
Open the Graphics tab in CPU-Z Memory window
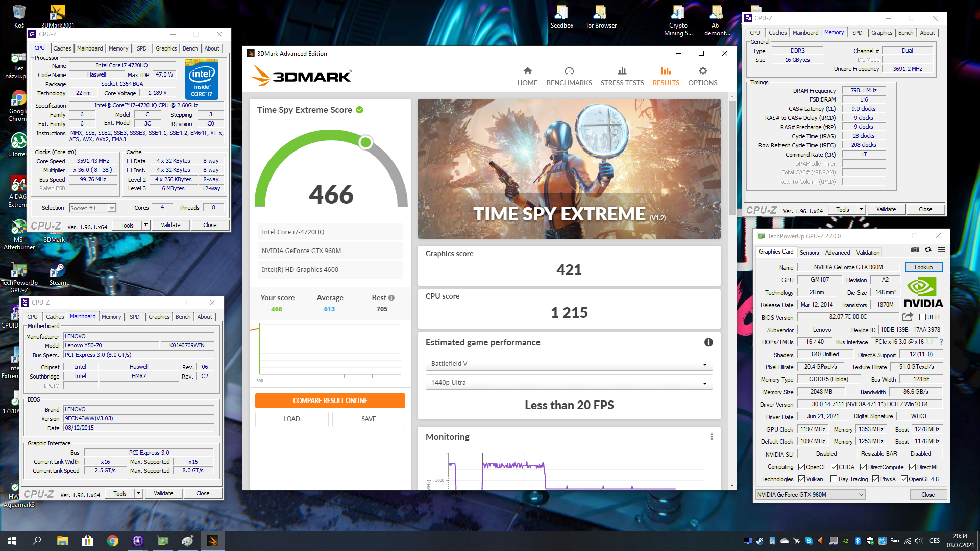(x=881, y=33)
